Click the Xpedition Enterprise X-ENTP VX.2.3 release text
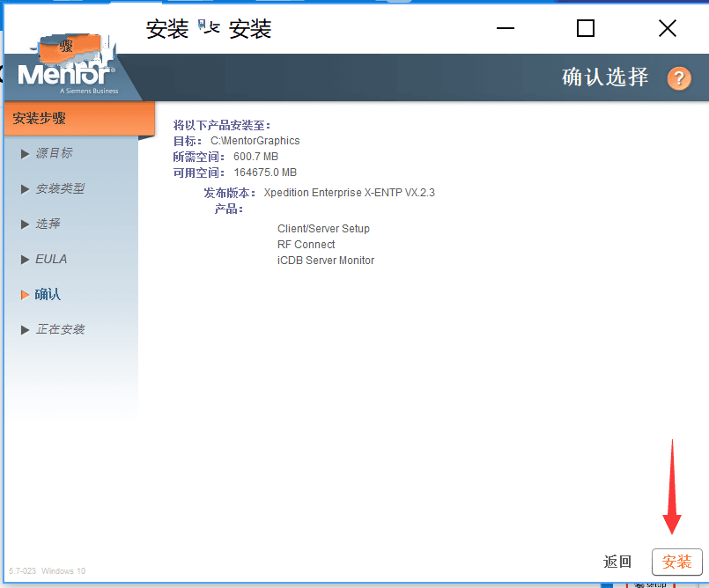Image resolution: width=709 pixels, height=588 pixels. (x=349, y=193)
